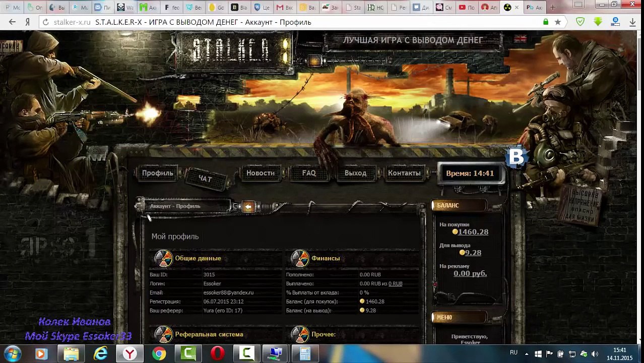Switch to the YouTube browser tab
644x363 pixels.
coord(467,7)
